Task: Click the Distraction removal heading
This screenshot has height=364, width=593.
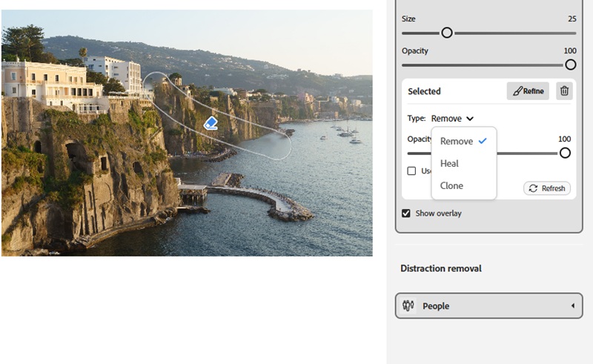Action: point(441,268)
